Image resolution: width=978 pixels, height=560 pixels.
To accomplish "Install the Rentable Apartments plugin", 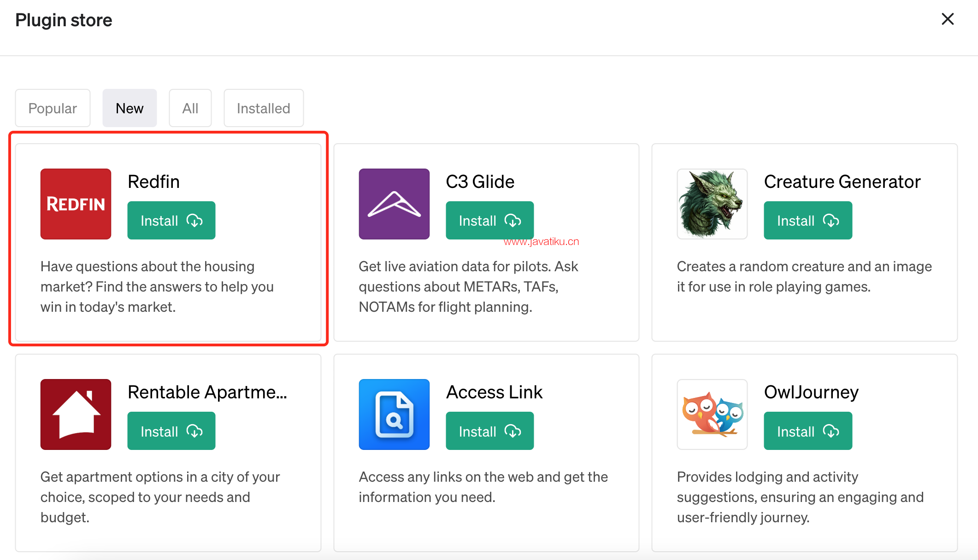I will [171, 431].
